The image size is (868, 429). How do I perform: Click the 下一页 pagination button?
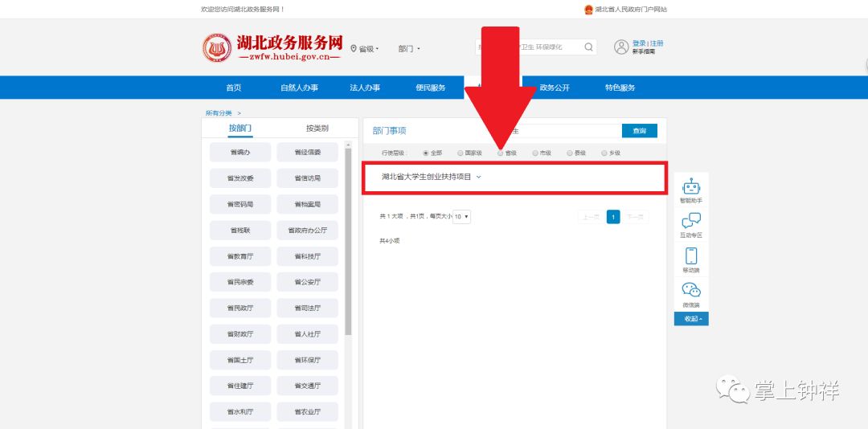click(636, 217)
